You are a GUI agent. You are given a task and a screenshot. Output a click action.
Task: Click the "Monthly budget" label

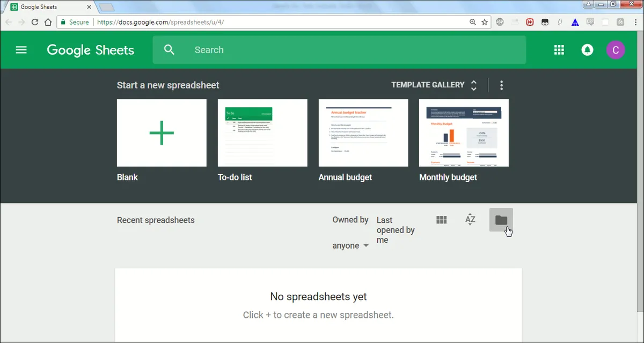tap(448, 177)
